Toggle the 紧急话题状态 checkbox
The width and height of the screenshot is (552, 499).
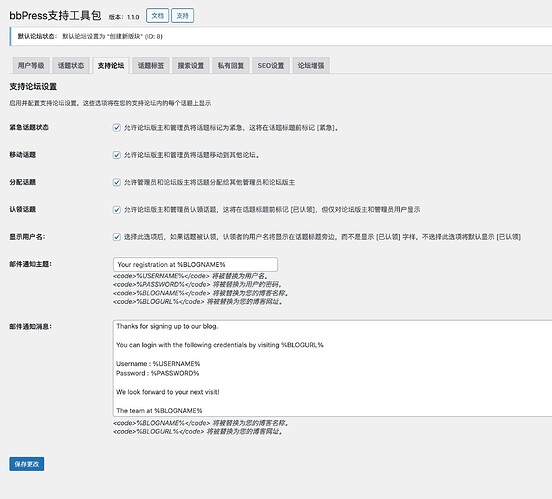117,127
